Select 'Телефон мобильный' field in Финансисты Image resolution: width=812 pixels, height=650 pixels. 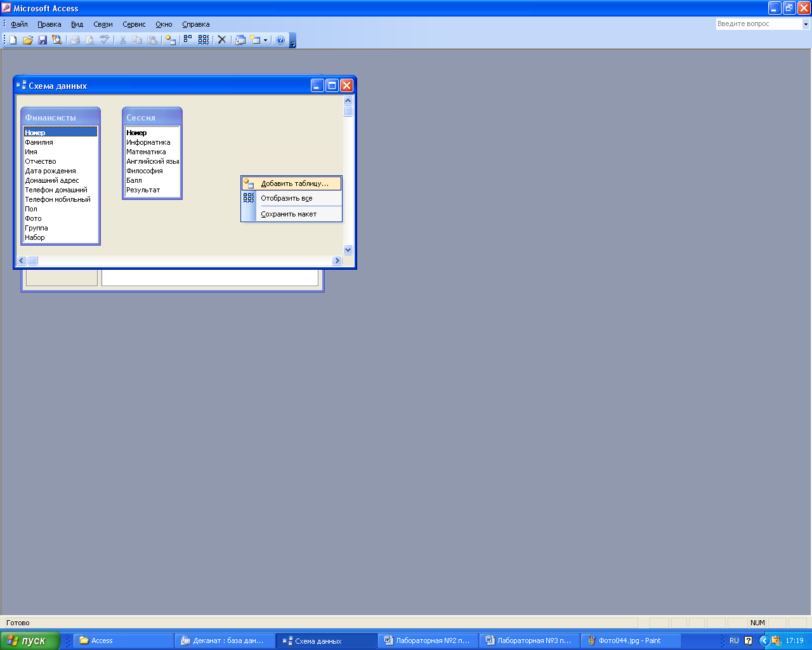pos(60,199)
